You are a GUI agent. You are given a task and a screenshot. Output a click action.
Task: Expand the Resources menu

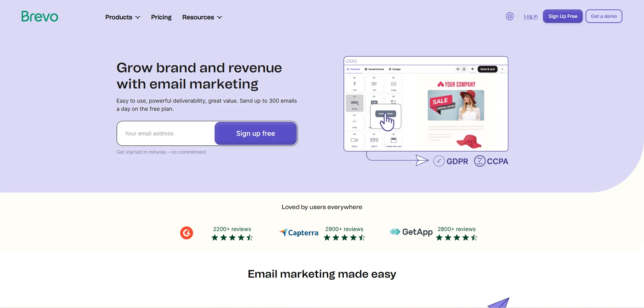click(202, 17)
